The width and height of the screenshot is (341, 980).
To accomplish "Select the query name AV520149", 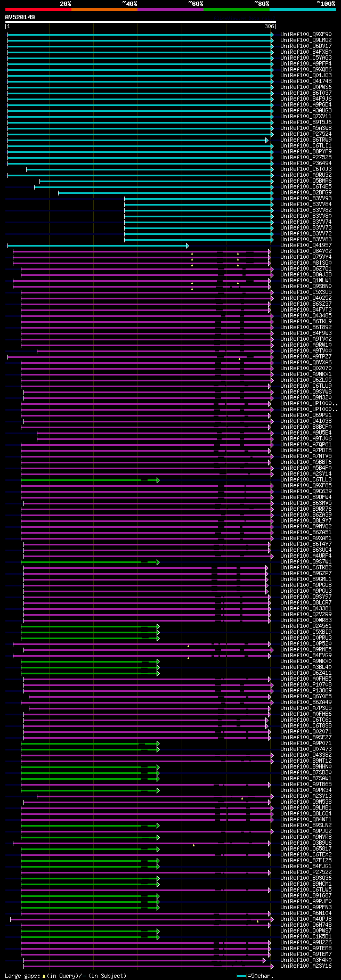I will [20, 17].
